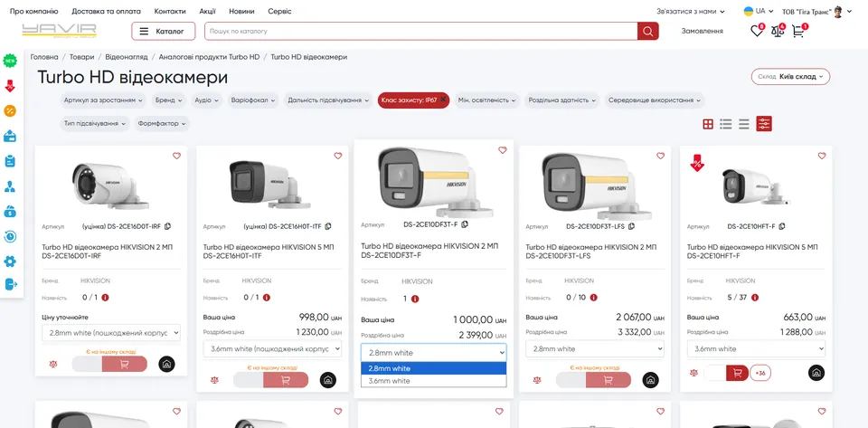Copy article code DS-2CE10DF3T-LFS
Image resolution: width=868 pixels, height=428 pixels.
point(631,226)
